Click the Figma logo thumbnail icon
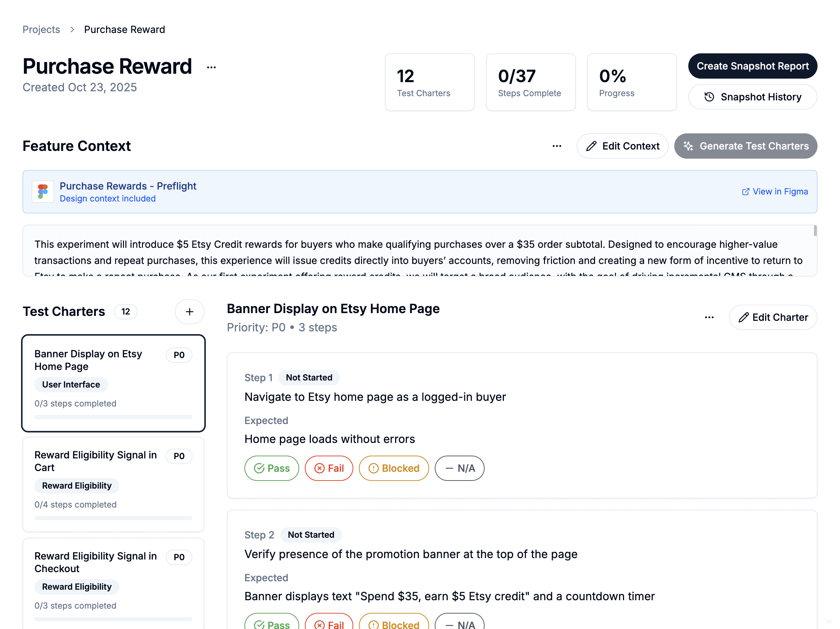Viewport: 840px width, 629px height. [43, 192]
